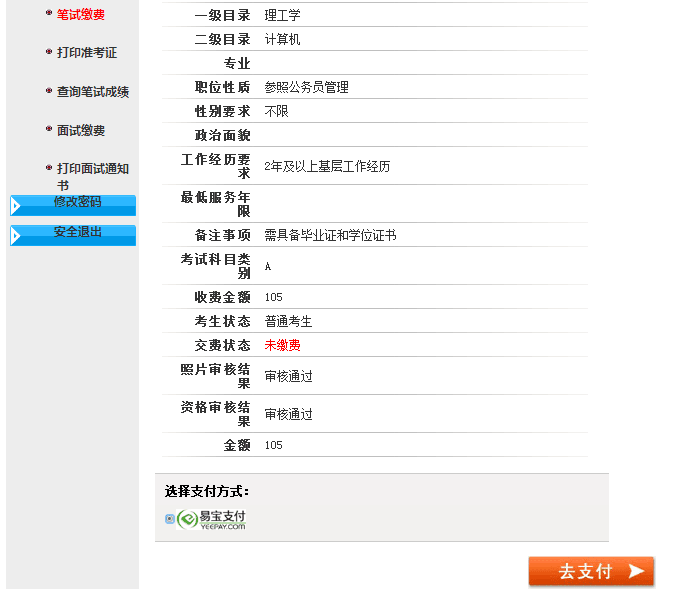
Task: Click the 审核通过 value for 照片审核结果
Action: (288, 377)
